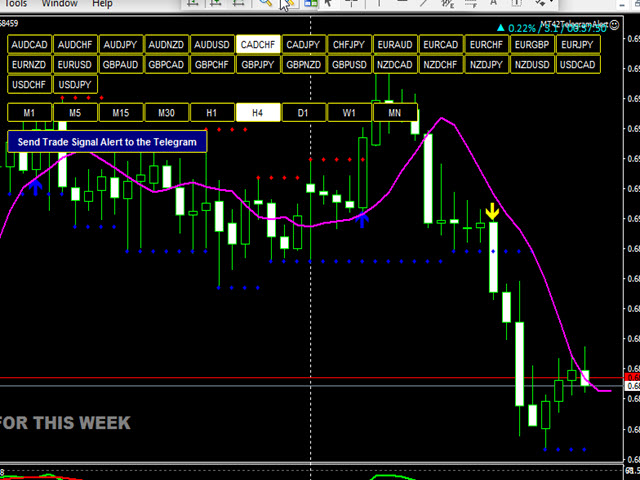Click the expert advisor smiley face icon
Image resolution: width=640 pixels, height=480 pixels.
614,25
